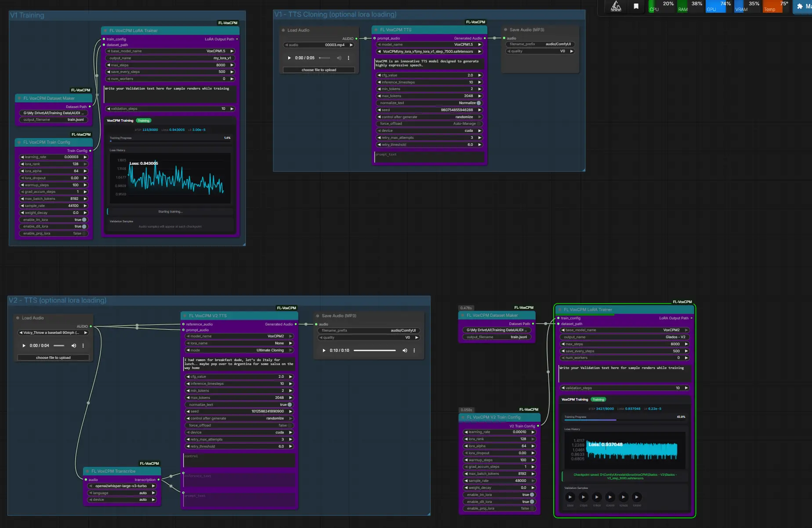Click the bookmark icon in top bar

(636, 6)
